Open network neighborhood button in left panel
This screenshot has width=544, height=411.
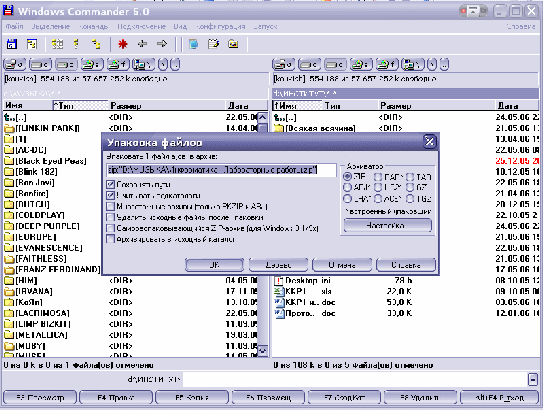click(144, 64)
